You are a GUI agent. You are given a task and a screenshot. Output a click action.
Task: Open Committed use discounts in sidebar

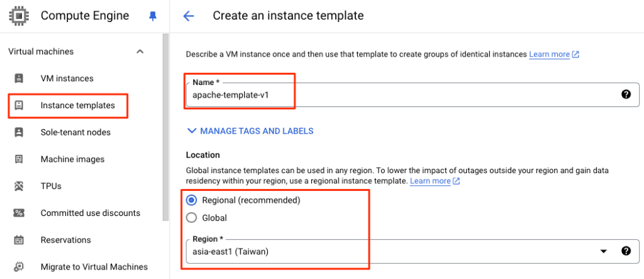click(x=91, y=213)
